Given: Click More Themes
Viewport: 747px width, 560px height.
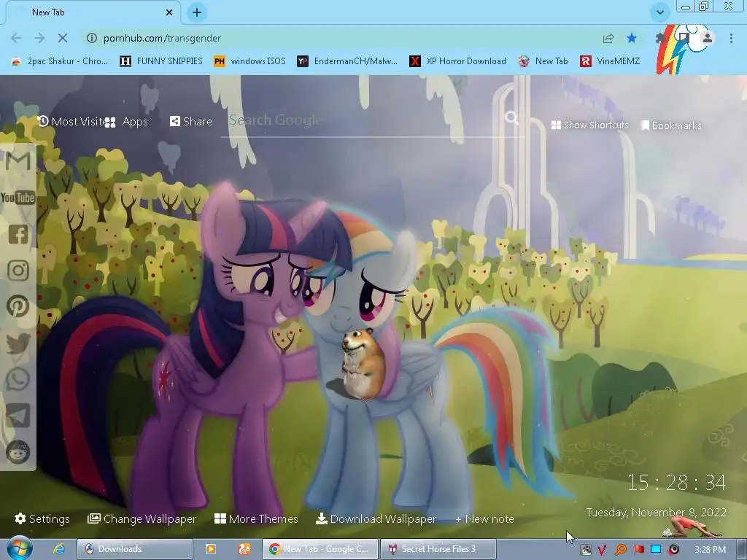Looking at the screenshot, I should [x=256, y=518].
